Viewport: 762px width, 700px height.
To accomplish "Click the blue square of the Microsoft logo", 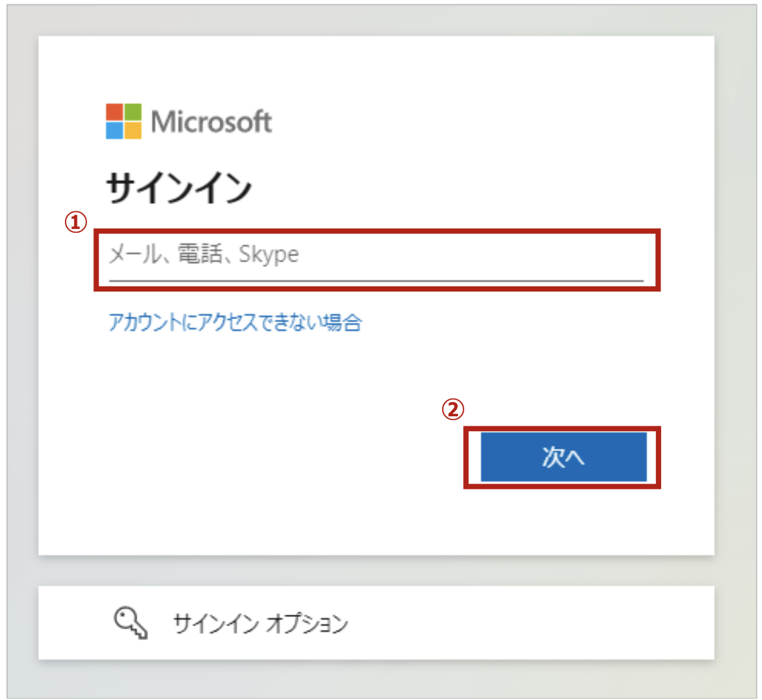I will [114, 131].
